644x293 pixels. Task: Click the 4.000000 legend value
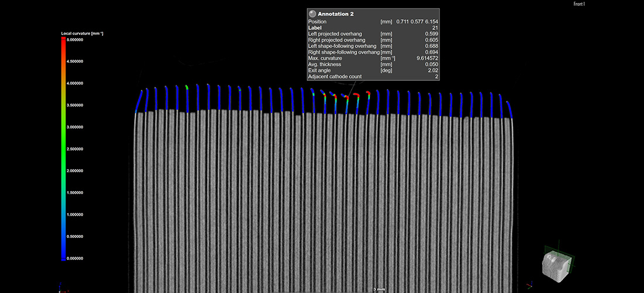click(75, 83)
